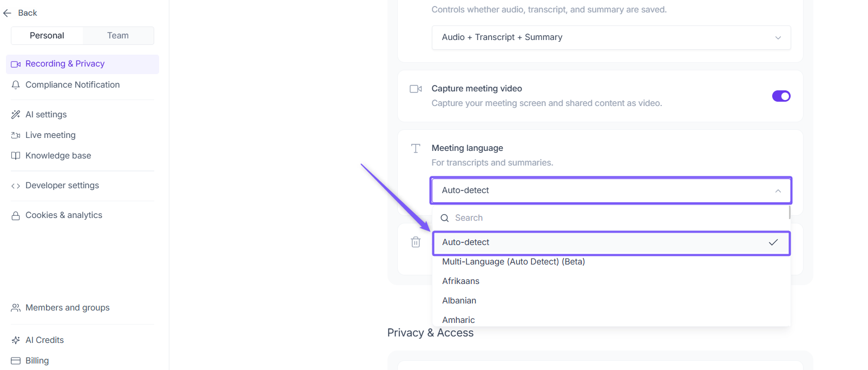868x370 pixels.
Task: Go back using the Back link
Action: [x=21, y=13]
